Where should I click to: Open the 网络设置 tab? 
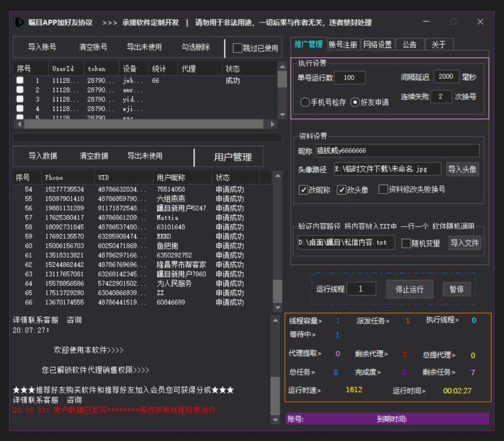[x=378, y=45]
